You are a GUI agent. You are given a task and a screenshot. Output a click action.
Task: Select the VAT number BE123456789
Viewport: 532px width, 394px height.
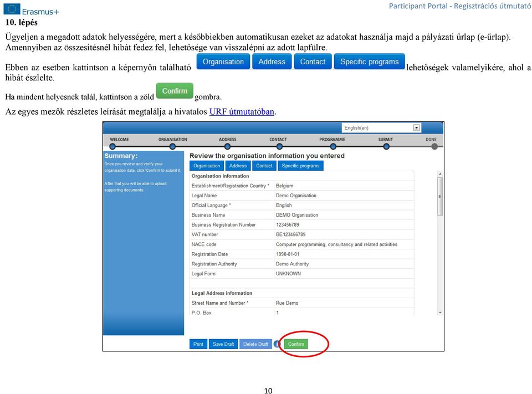coord(290,234)
